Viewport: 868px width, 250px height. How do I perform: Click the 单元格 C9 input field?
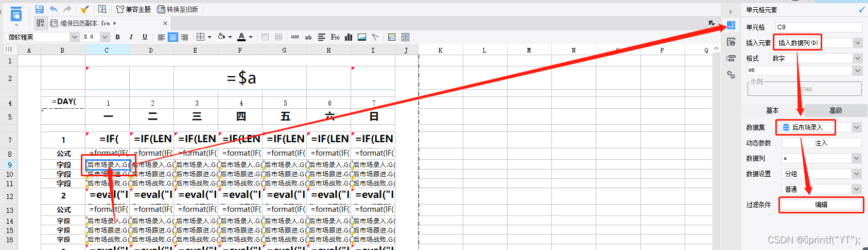[x=819, y=27]
